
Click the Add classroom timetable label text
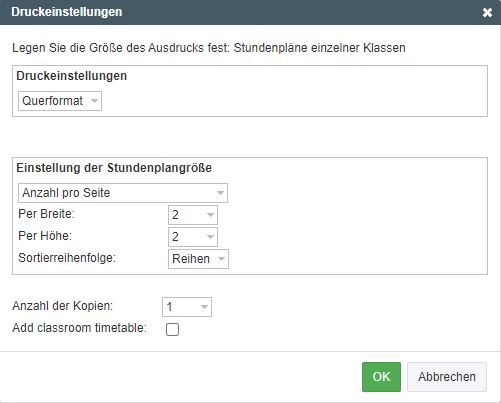click(79, 328)
